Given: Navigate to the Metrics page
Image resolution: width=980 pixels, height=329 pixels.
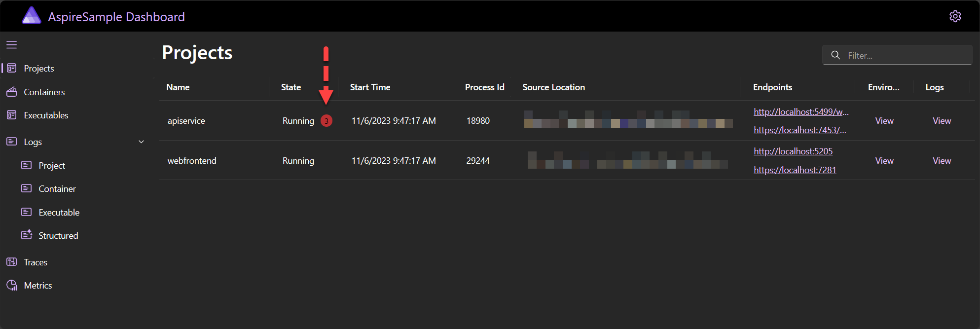Looking at the screenshot, I should tap(38, 286).
